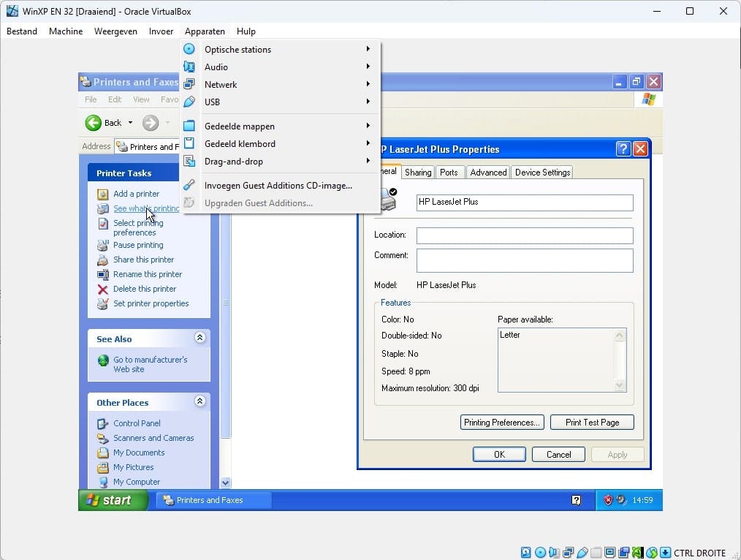
Task: Open the Drag-and-drop submenu
Action: tap(280, 161)
